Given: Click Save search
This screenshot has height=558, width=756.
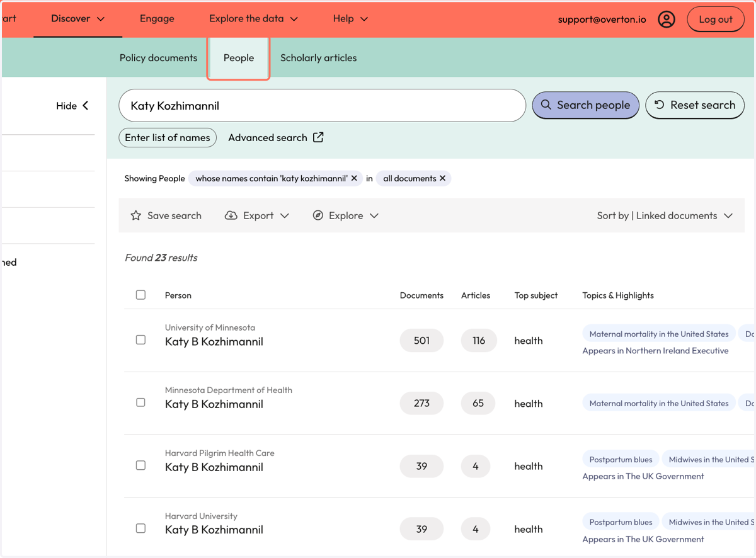Looking at the screenshot, I should (166, 215).
